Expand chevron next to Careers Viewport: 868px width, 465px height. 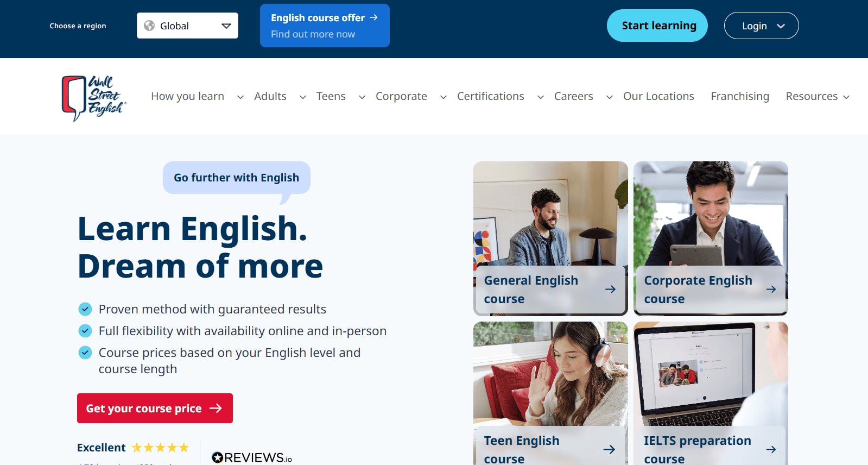(x=610, y=97)
